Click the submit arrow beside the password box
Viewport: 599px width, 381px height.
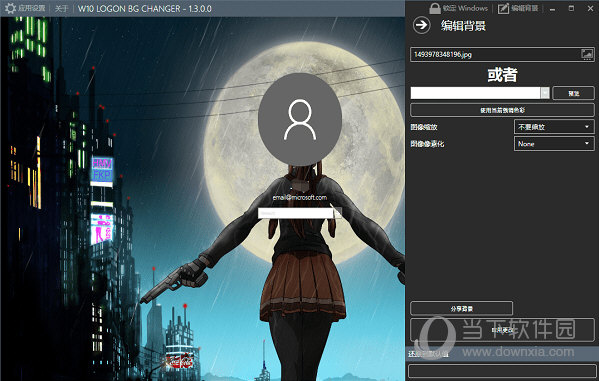337,213
